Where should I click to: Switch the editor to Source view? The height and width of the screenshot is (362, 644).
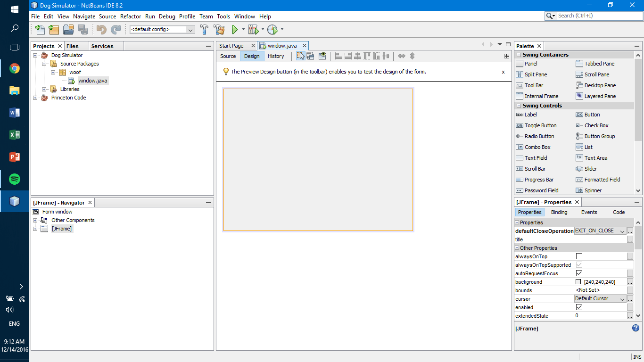[x=228, y=56]
